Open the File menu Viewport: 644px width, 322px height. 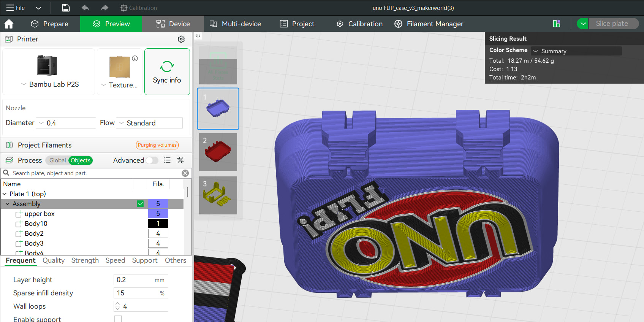(16, 8)
